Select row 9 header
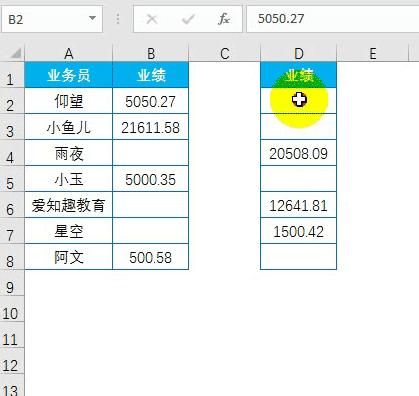 coord(12,283)
